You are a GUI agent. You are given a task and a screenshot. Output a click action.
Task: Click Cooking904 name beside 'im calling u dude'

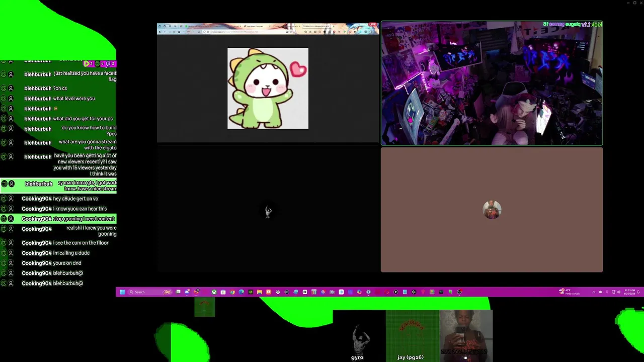[x=37, y=253]
